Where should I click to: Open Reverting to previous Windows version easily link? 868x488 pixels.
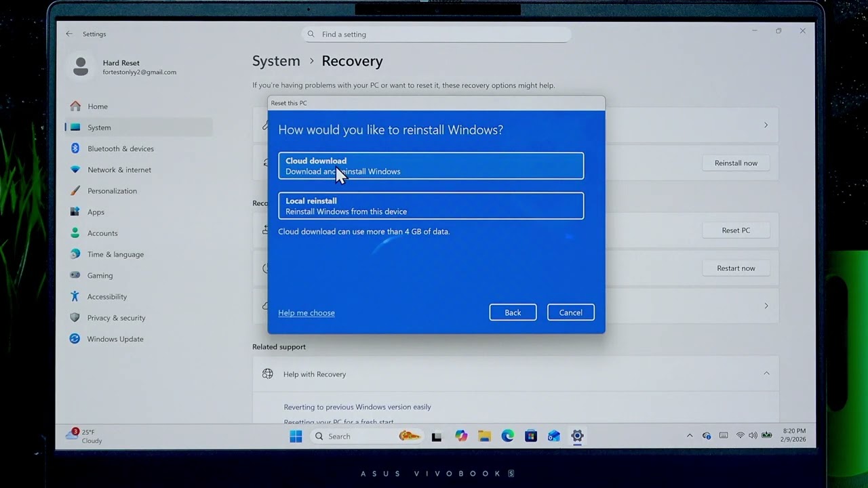(x=357, y=407)
